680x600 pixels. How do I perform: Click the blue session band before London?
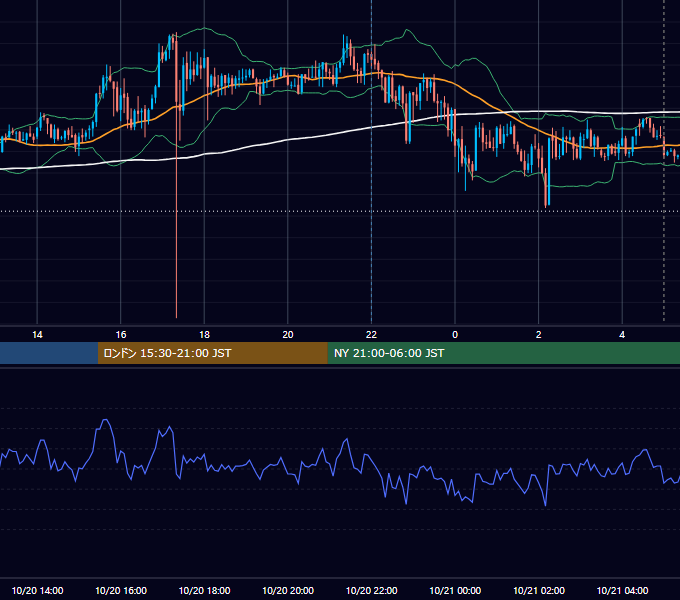pyautogui.click(x=49, y=353)
